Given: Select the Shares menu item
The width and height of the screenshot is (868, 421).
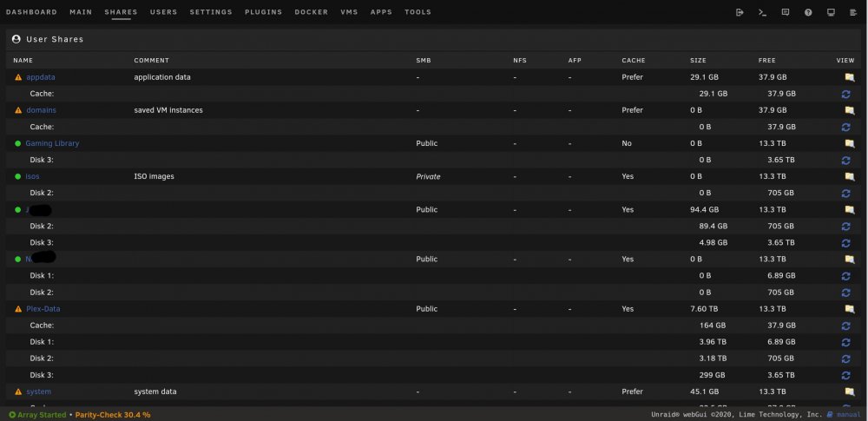Looking at the screenshot, I should pos(122,12).
